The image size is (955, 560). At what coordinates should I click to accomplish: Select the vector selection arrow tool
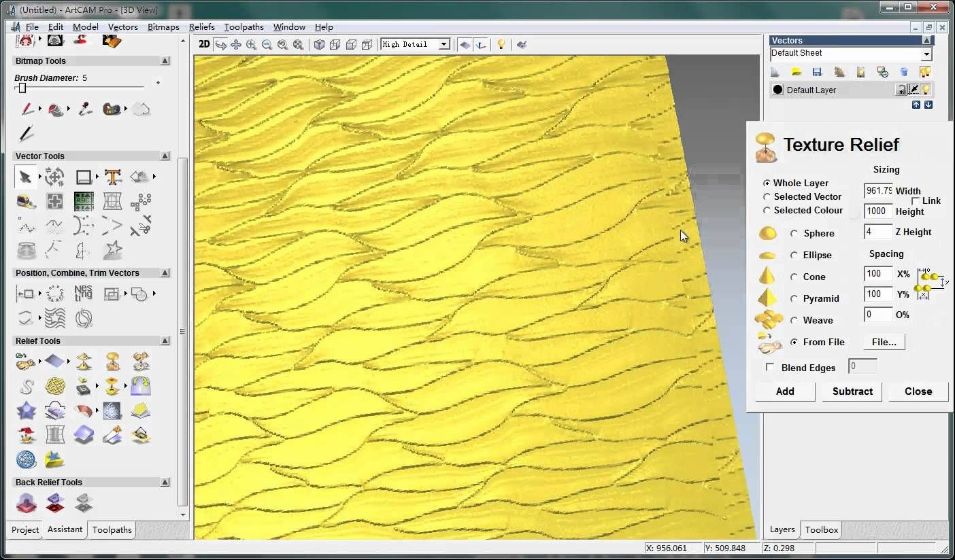coord(25,177)
